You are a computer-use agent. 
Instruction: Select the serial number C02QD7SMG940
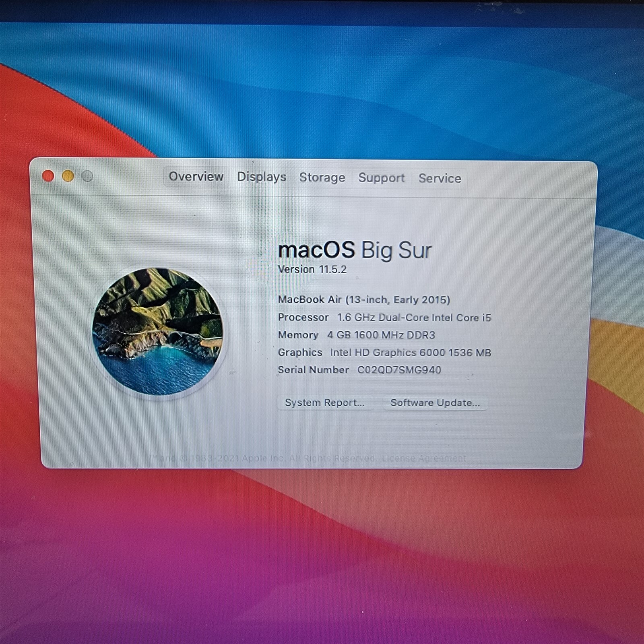click(399, 370)
